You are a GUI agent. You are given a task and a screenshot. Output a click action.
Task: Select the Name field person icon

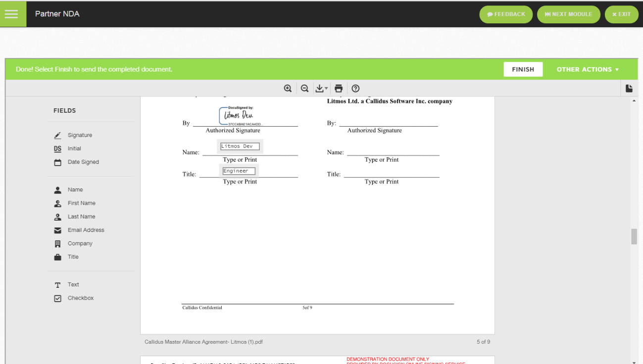57,190
